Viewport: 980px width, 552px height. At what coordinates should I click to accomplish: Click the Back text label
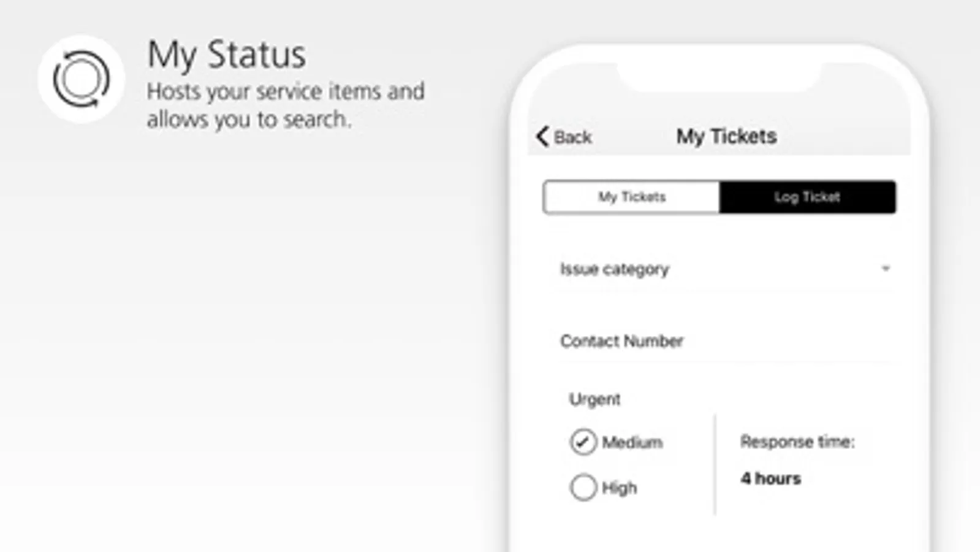tap(573, 137)
